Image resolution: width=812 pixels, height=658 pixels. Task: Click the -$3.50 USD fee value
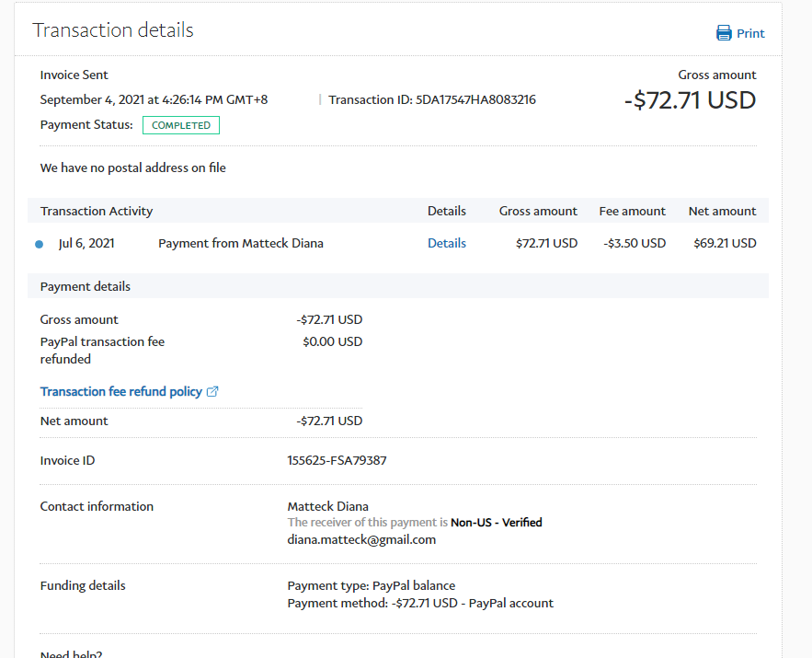click(635, 243)
